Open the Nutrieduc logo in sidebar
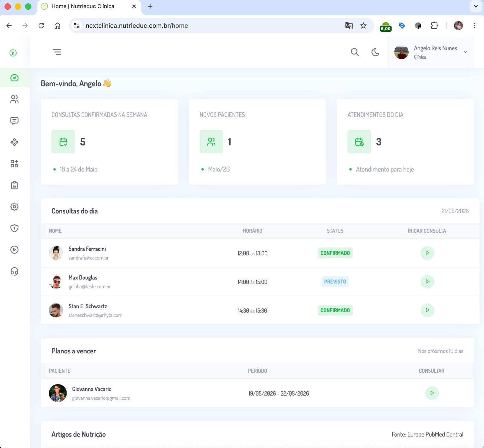Viewport: 484px width, 448px height. pos(13,53)
